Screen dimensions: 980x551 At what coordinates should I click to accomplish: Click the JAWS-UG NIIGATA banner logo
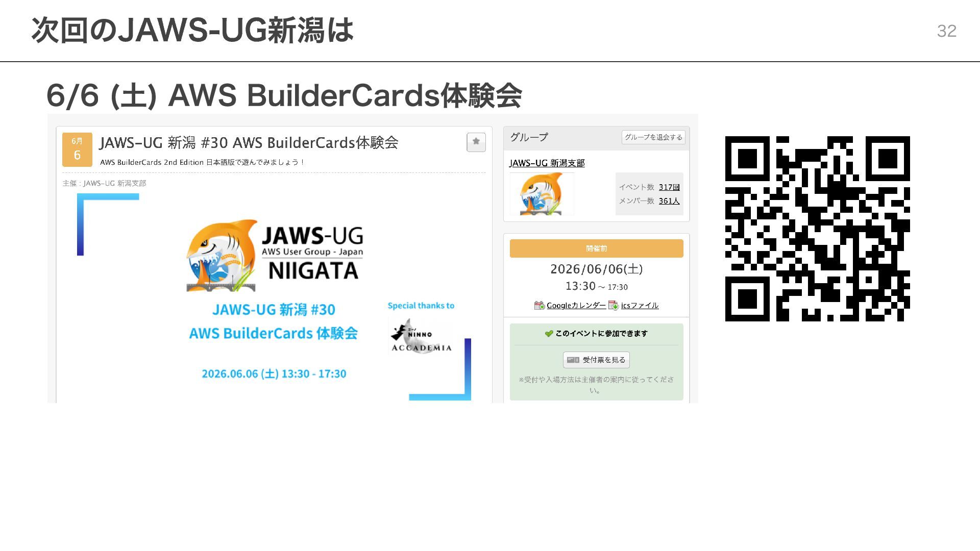point(275,256)
